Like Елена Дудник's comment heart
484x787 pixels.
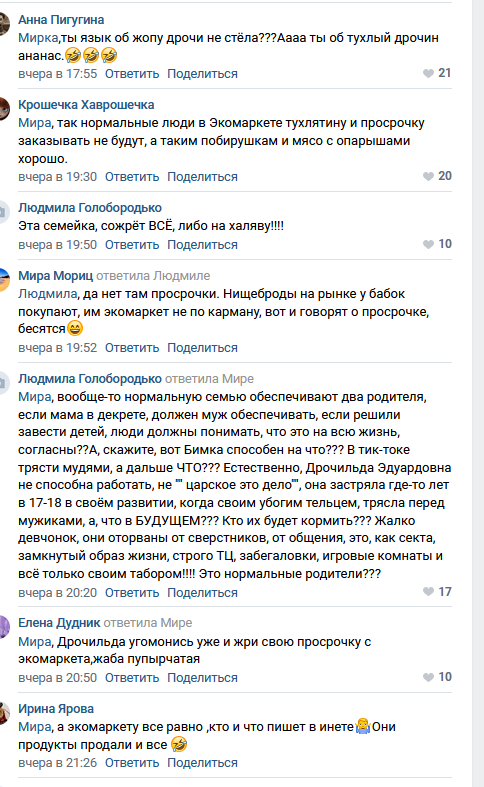[428, 677]
